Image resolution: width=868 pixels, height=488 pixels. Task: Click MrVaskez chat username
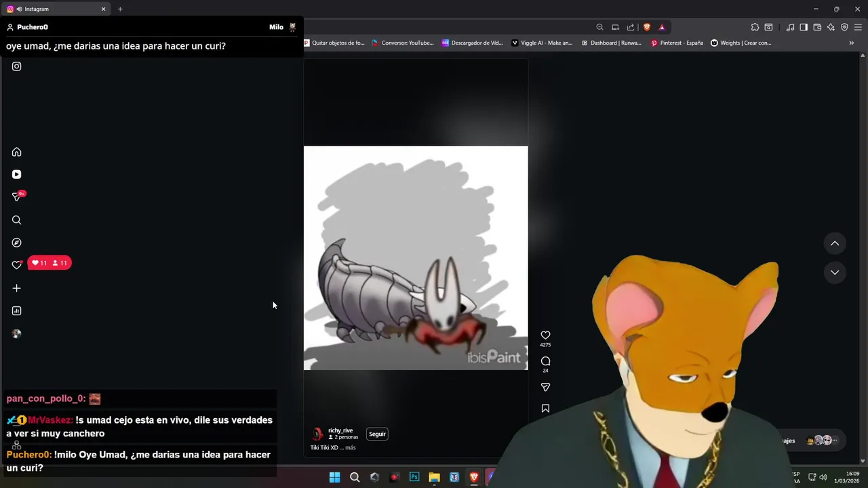(49, 420)
